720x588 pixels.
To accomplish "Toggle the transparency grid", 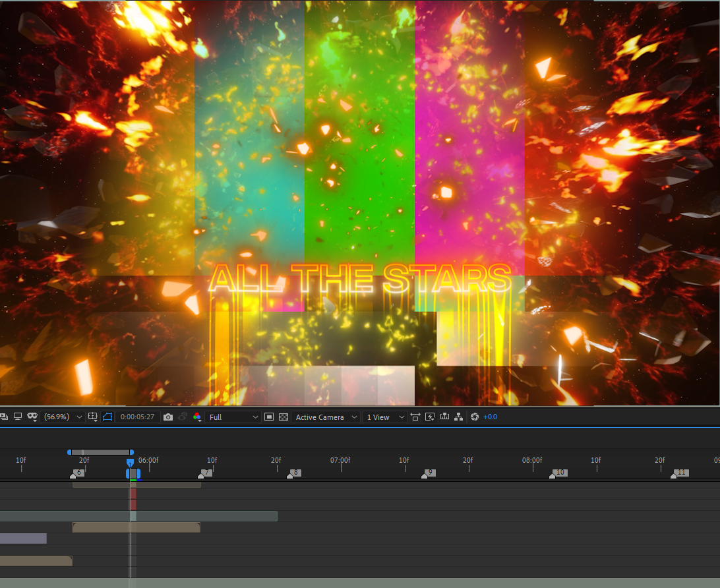I will click(284, 417).
